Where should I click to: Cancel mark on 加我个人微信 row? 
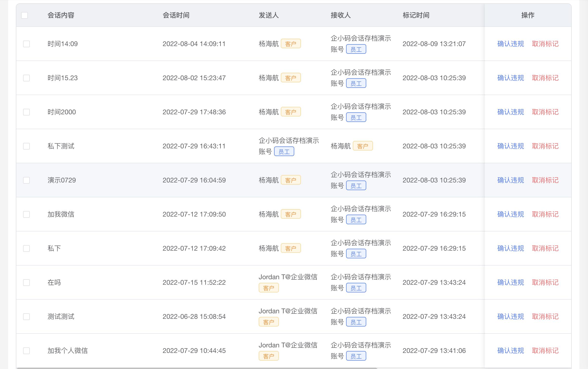click(x=545, y=351)
